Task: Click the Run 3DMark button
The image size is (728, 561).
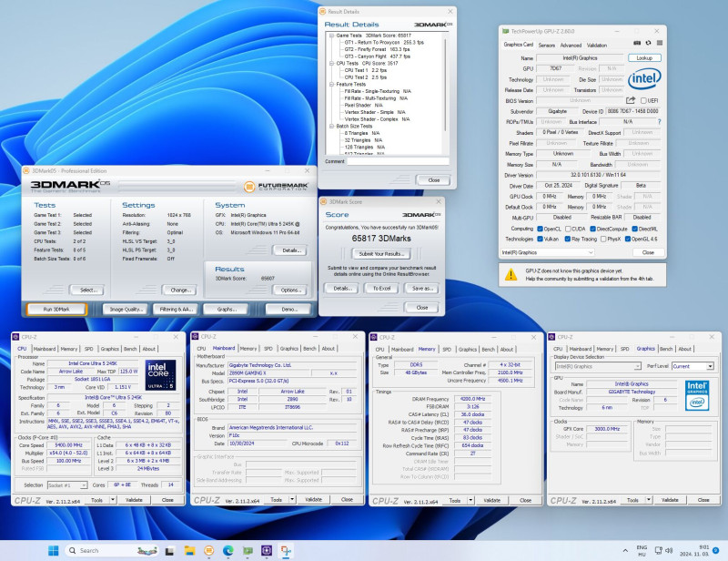Action: coord(56,309)
